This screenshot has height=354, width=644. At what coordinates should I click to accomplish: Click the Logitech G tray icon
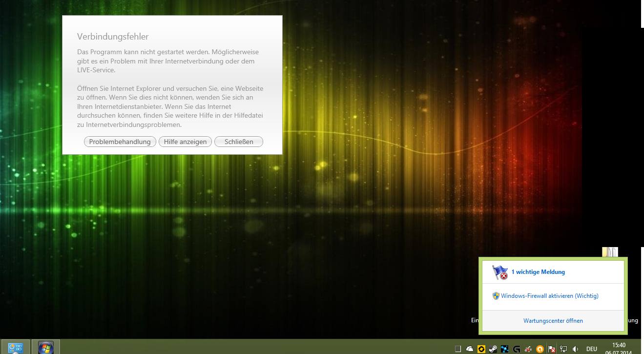point(517,349)
